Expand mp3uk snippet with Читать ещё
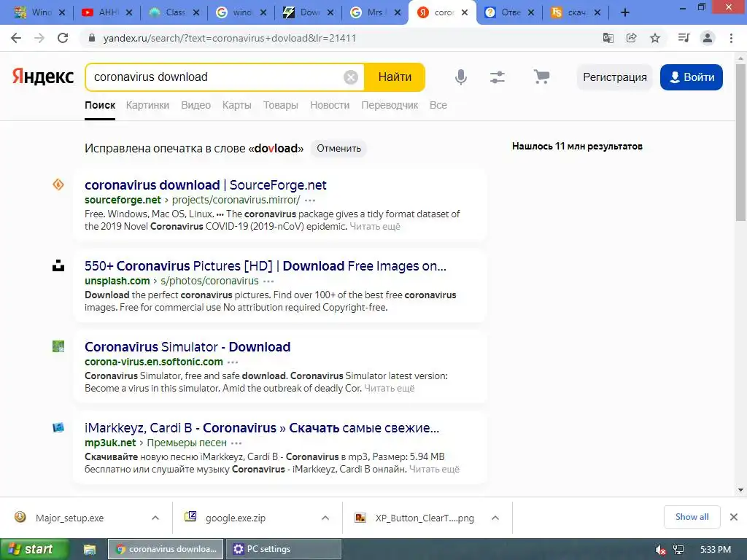Image resolution: width=747 pixels, height=560 pixels. coord(435,470)
